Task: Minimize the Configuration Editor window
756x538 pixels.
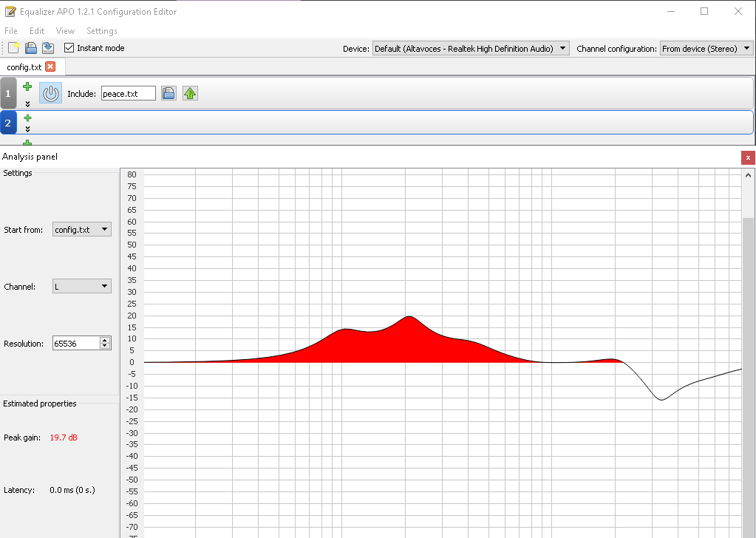Action: coord(671,11)
